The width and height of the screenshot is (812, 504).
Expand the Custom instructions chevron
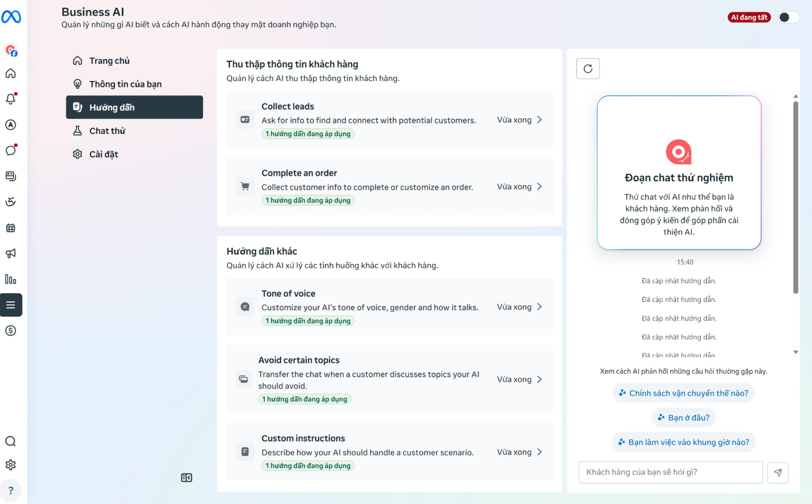pyautogui.click(x=539, y=452)
